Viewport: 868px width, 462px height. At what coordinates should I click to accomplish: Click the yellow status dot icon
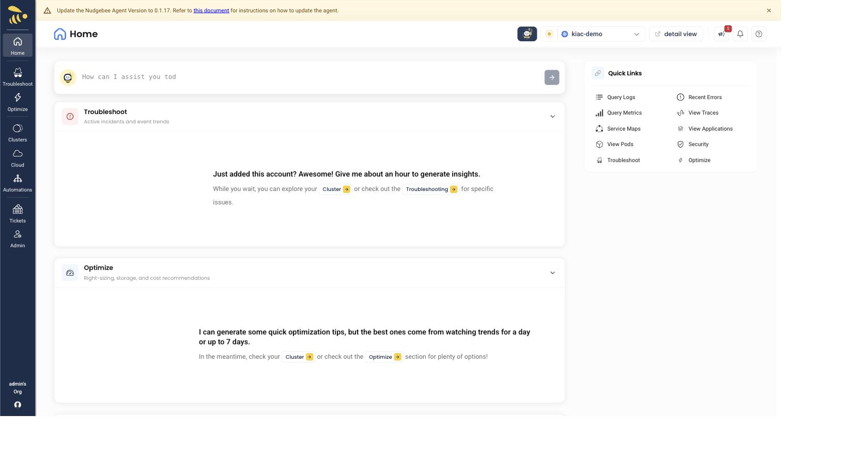click(x=549, y=34)
